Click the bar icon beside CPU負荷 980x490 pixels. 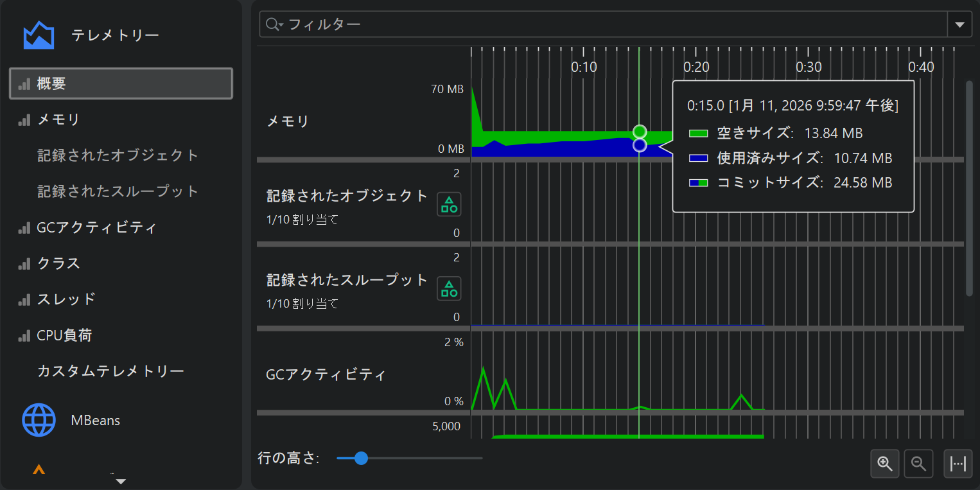coord(24,336)
